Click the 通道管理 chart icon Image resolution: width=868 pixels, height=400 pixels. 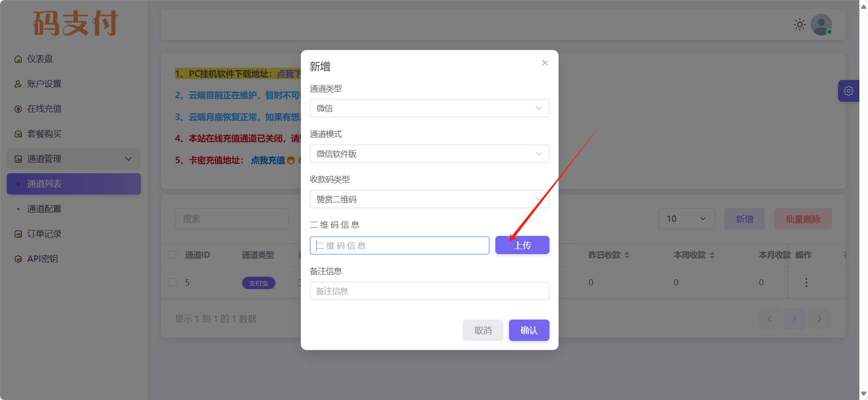point(18,159)
